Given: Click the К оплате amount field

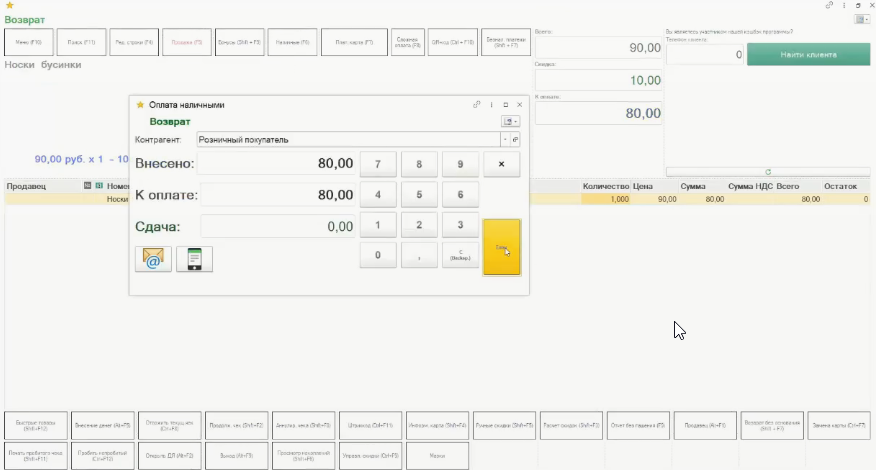Looking at the screenshot, I should pyautogui.click(x=278, y=195).
